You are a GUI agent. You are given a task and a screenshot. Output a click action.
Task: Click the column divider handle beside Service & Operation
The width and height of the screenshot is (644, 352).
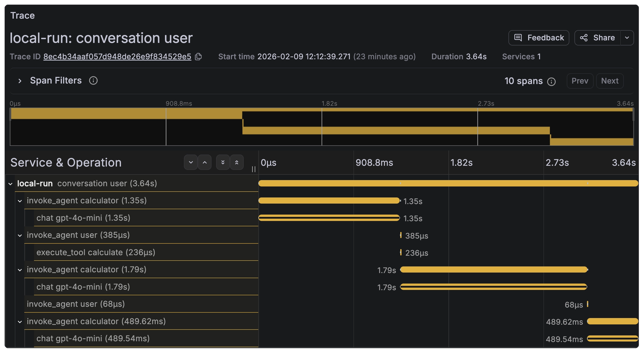[x=254, y=169]
